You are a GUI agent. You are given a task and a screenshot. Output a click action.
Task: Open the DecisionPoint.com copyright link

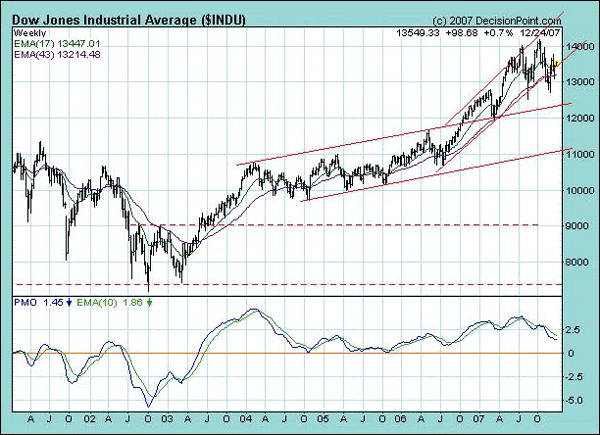(x=497, y=21)
